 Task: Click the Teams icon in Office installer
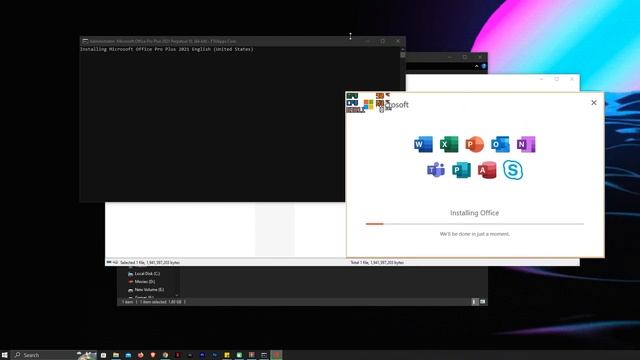tap(436, 170)
